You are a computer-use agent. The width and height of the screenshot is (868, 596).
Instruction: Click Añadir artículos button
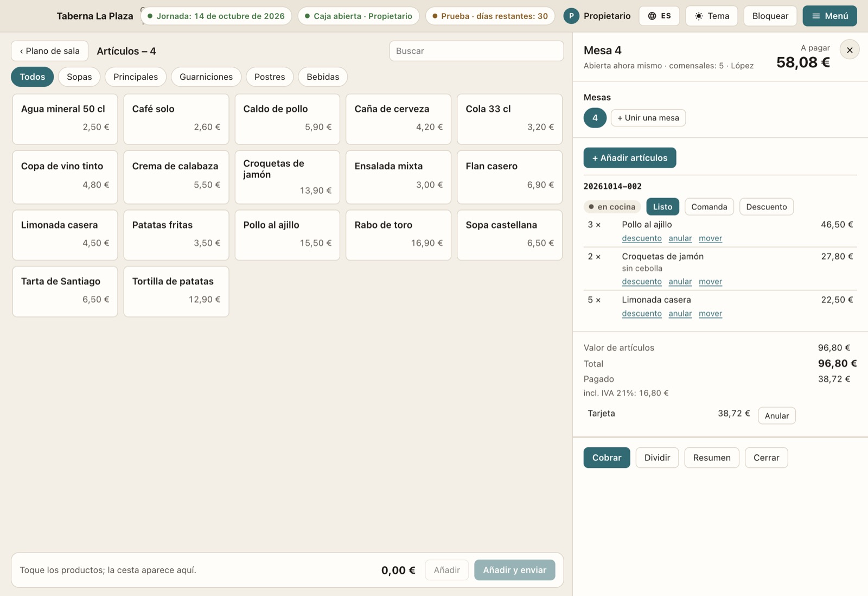click(x=630, y=158)
